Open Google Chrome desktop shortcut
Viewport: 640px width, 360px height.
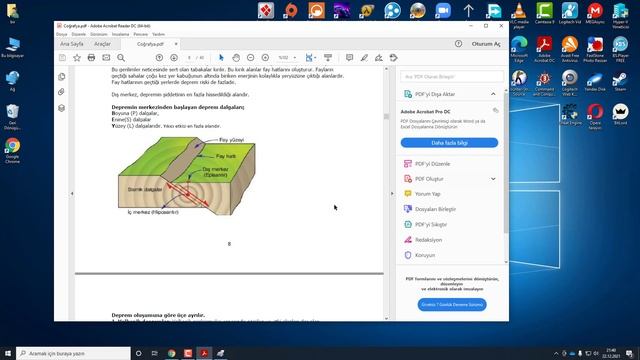click(13, 150)
